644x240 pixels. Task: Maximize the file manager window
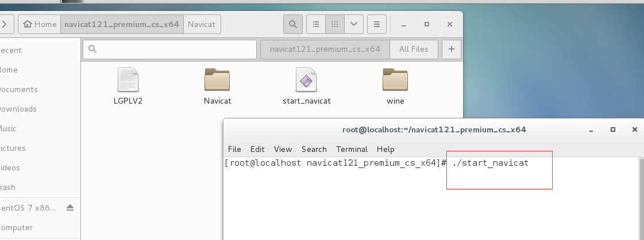427,24
